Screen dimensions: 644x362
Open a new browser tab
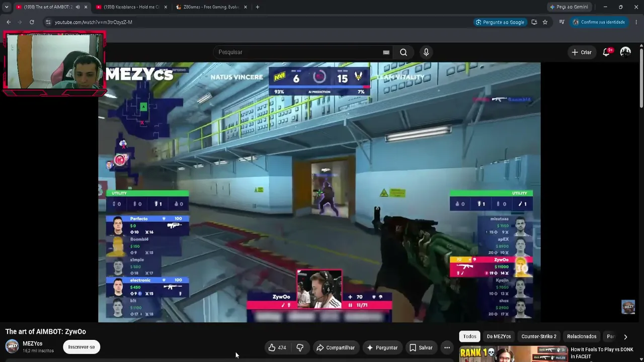258,7
